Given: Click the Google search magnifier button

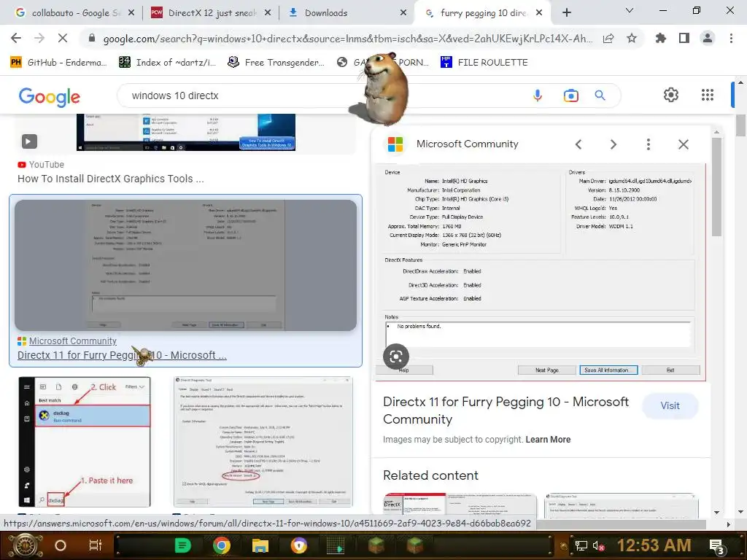Looking at the screenshot, I should click(x=600, y=96).
